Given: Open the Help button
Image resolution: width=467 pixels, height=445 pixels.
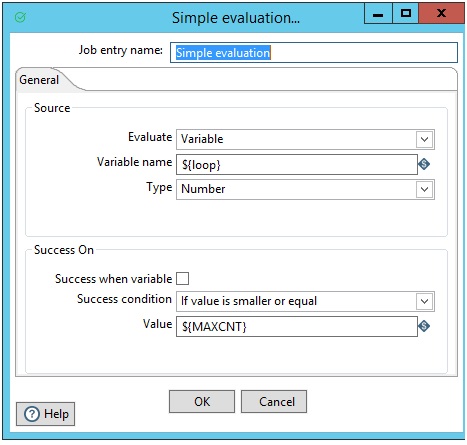Looking at the screenshot, I should pyautogui.click(x=45, y=414).
